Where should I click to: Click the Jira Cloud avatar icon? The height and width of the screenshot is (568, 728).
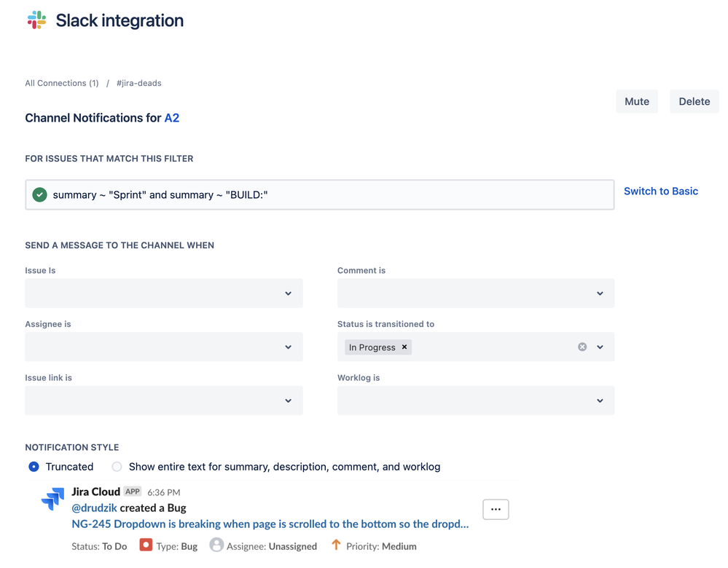coord(52,500)
